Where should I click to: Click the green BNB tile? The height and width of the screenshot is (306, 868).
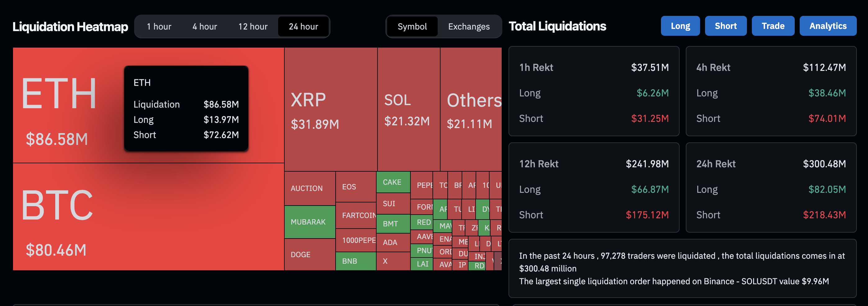(355, 261)
